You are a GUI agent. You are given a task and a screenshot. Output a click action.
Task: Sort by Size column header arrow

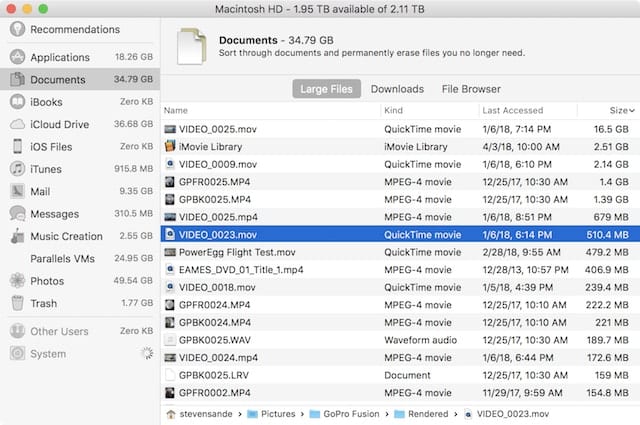[x=630, y=110]
